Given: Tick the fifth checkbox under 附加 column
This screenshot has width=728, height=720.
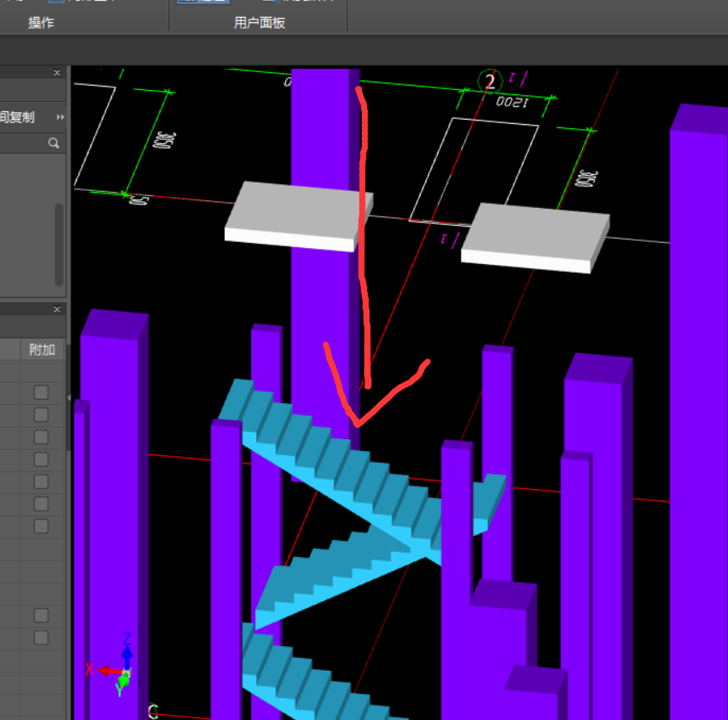Looking at the screenshot, I should click(x=42, y=481).
